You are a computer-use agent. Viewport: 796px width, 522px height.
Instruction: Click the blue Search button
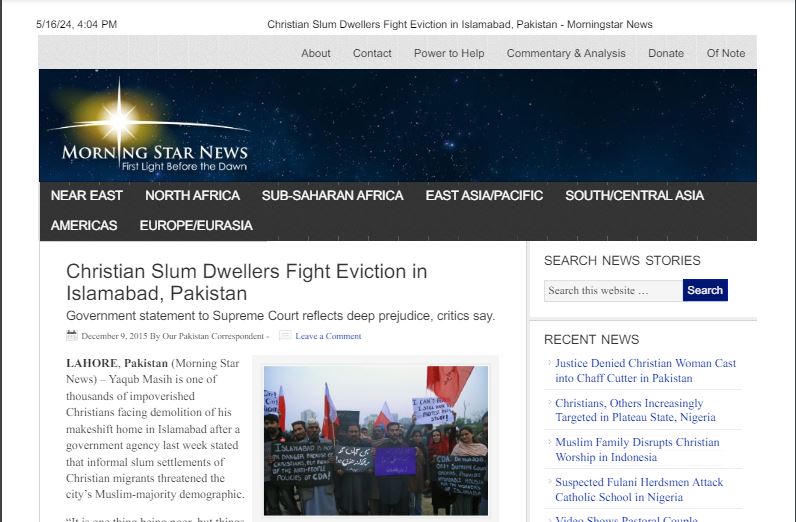pos(705,290)
